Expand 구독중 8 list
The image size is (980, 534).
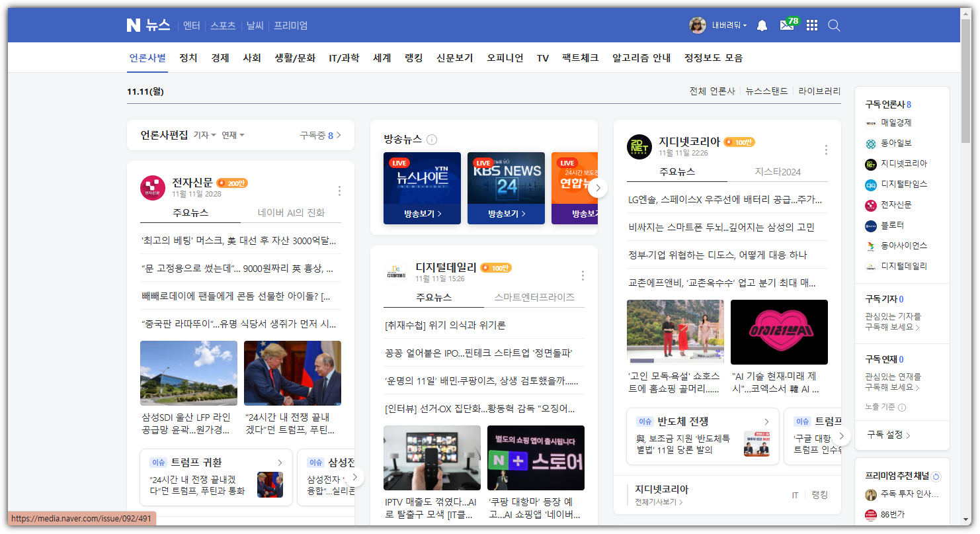321,135
